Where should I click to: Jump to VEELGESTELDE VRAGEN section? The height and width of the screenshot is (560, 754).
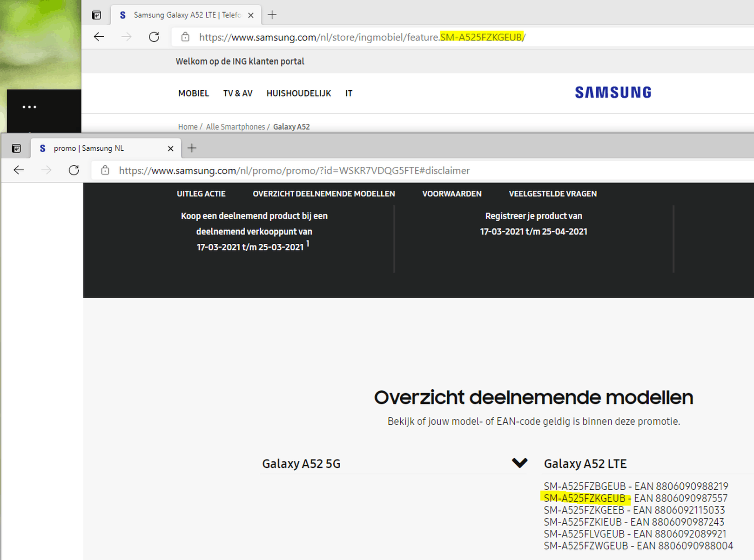(553, 194)
